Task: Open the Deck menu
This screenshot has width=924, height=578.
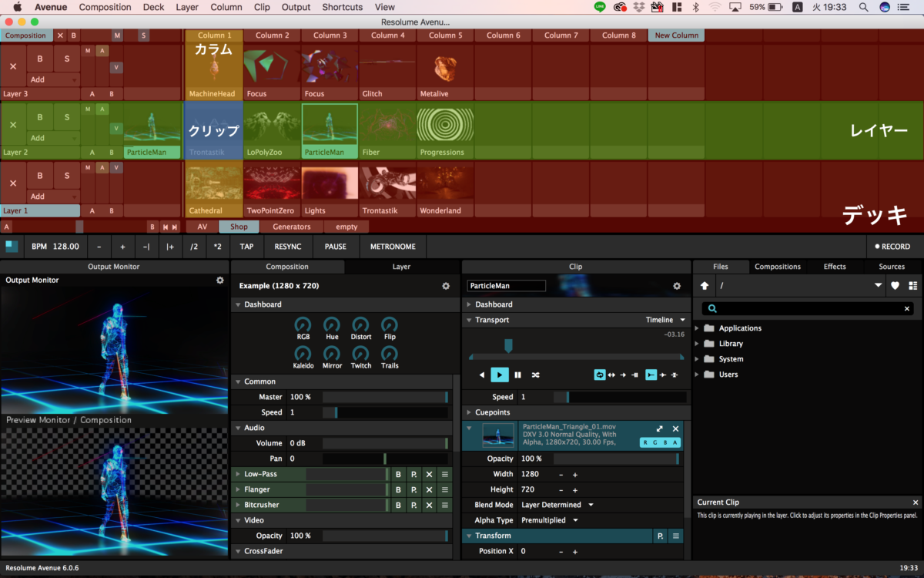Action: click(x=154, y=7)
